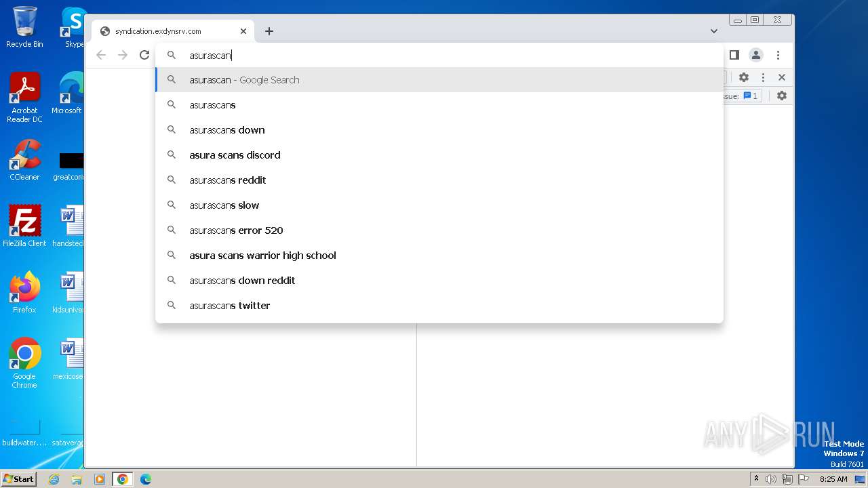Toggle Chrome side panel icon

point(734,55)
